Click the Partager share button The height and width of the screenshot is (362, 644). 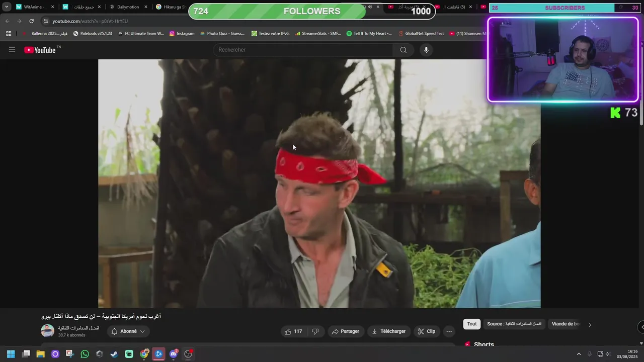(x=346, y=331)
